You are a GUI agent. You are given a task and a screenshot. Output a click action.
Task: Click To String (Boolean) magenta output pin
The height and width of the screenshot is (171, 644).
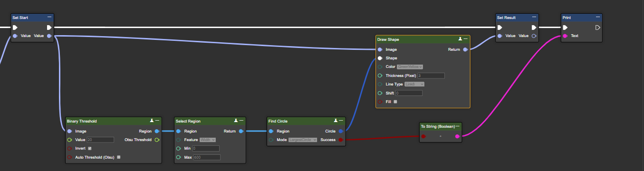pos(457,136)
